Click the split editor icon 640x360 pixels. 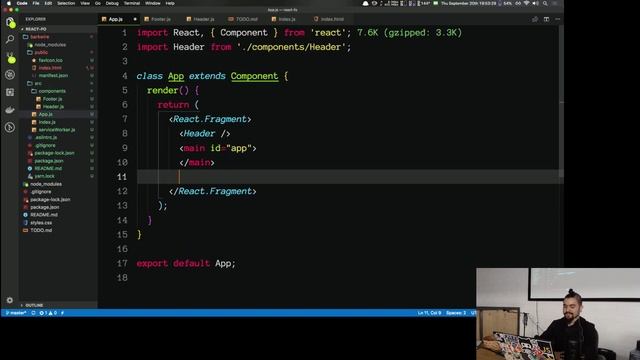pyautogui.click(x=546, y=19)
